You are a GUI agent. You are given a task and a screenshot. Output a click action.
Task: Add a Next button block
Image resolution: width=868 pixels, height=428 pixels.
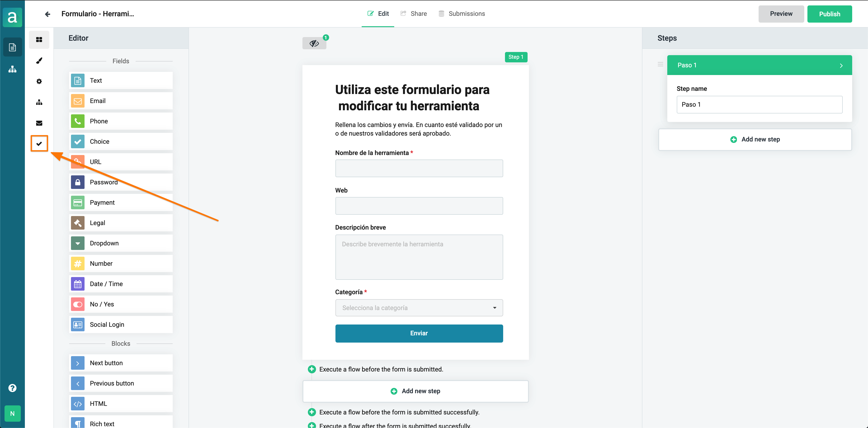tap(121, 363)
